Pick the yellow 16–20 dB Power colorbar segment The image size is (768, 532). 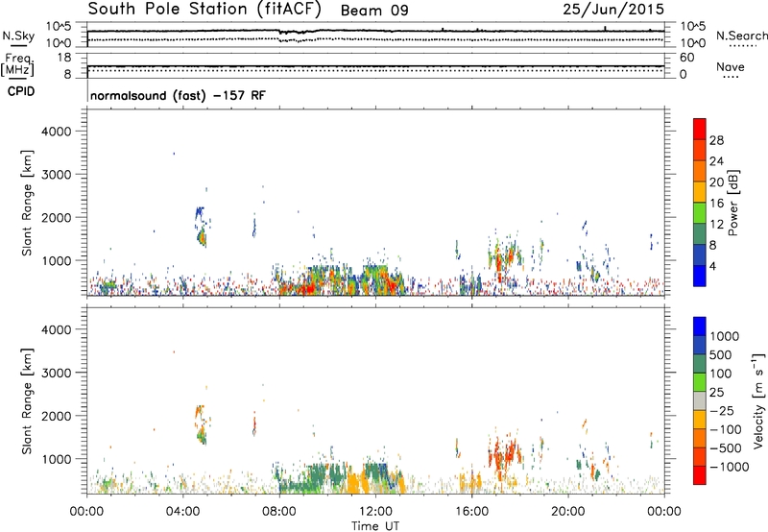700,192
